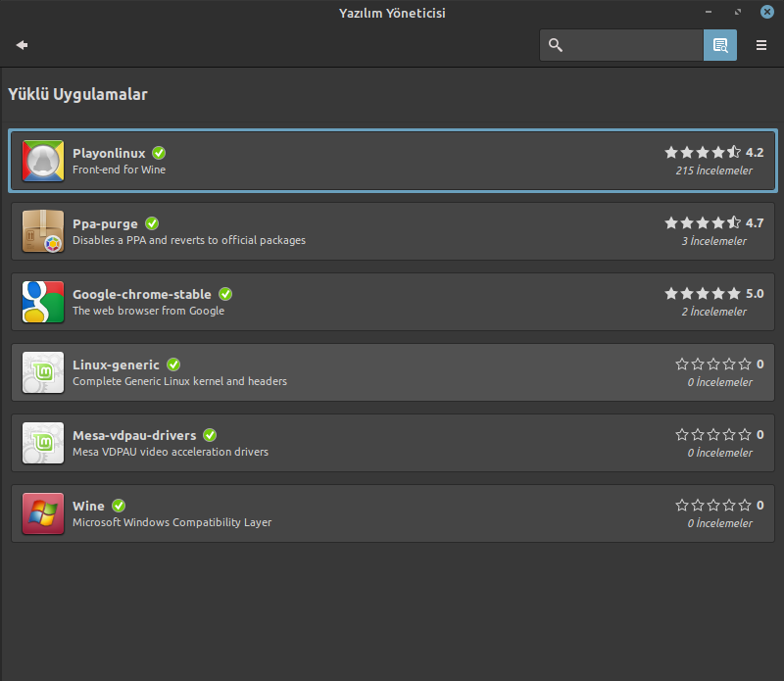This screenshot has width=784, height=681.
Task: Click the empty stars for Mesa-vdpau-drivers
Action: (x=713, y=434)
